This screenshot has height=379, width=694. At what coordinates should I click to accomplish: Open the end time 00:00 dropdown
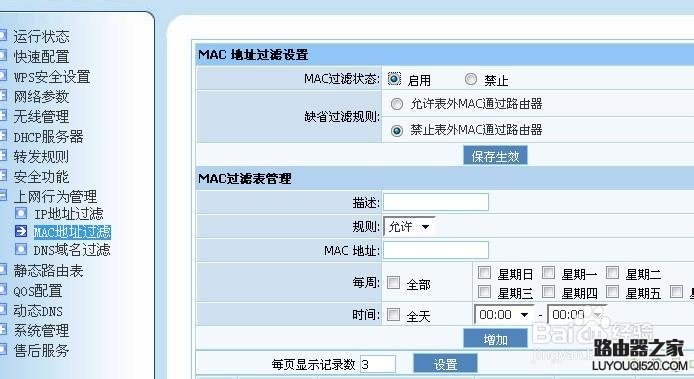point(577,315)
